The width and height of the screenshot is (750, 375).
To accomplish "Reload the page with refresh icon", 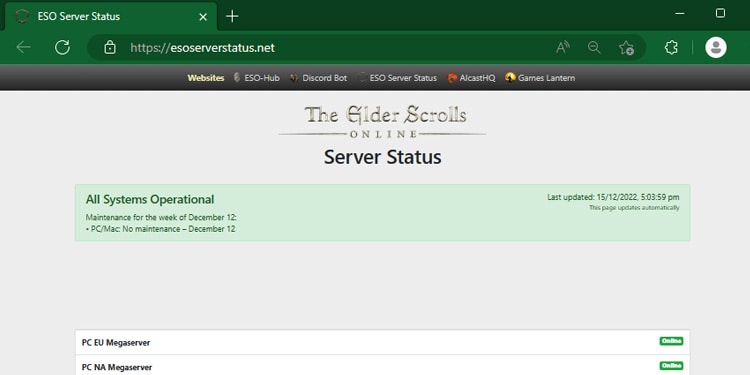I will [x=62, y=47].
